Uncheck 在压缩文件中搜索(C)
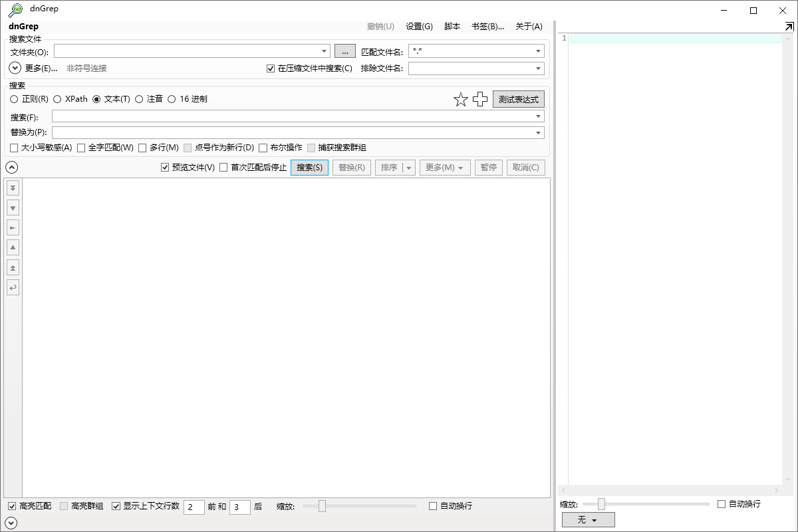 point(270,68)
